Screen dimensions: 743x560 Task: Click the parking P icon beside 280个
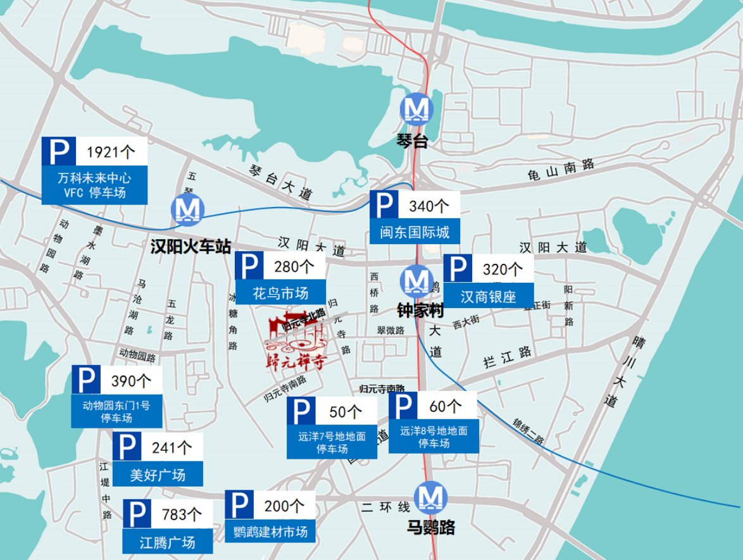point(249,265)
